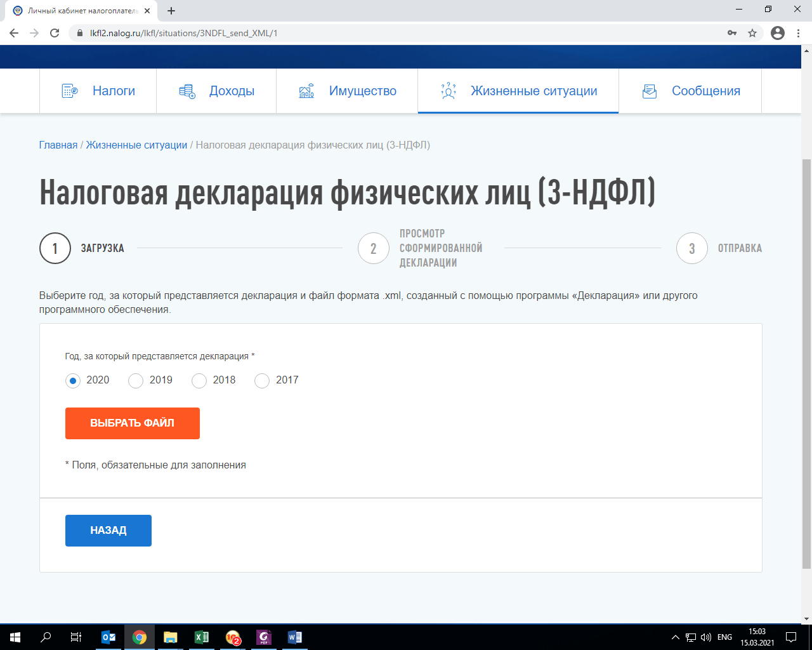Screen dimensions: 812x650
Task: Click the Windows search magnifier icon
Action: (43, 637)
